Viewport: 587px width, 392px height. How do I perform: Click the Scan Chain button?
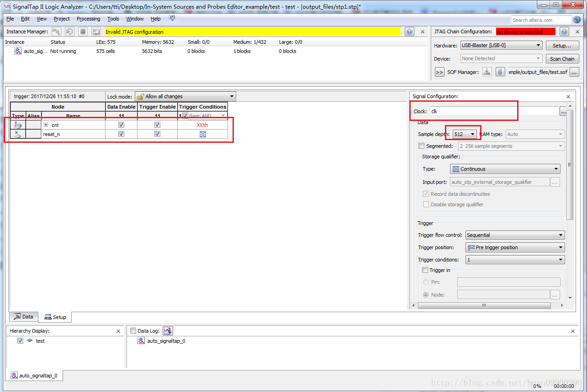click(x=562, y=59)
